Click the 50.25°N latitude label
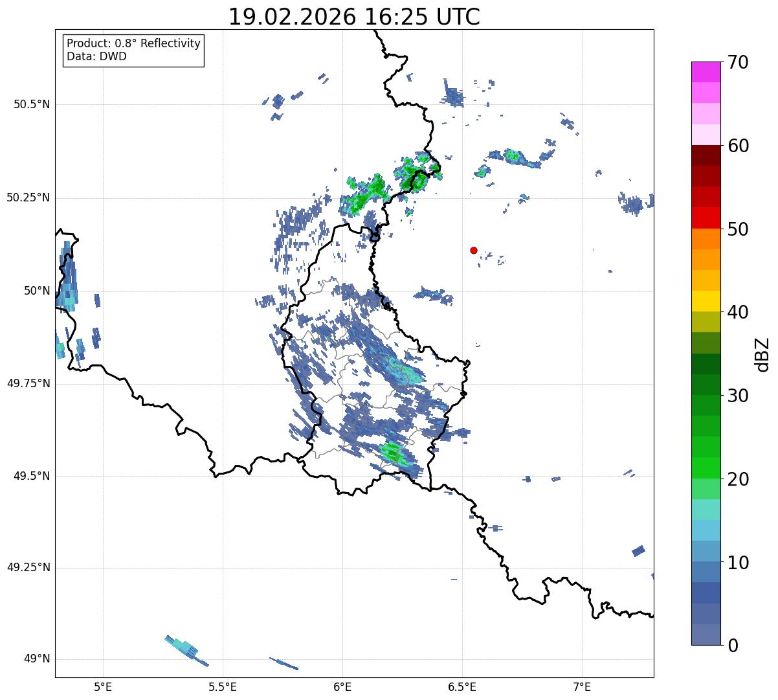The image size is (778, 700). click(x=28, y=198)
